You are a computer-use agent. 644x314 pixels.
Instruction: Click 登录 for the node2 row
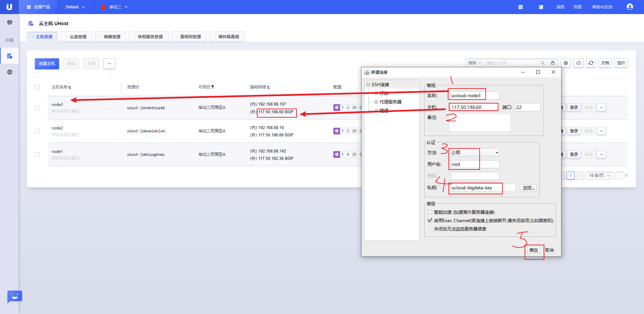574,131
